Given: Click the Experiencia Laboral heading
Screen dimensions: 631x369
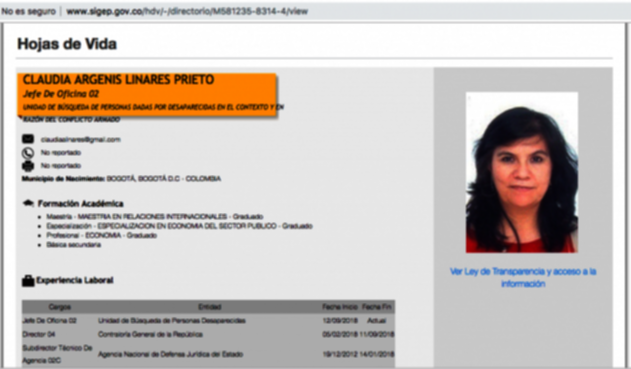Looking at the screenshot, I should click(75, 280).
